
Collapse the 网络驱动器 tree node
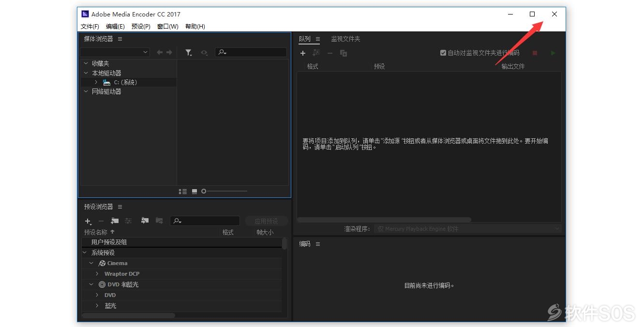(86, 91)
